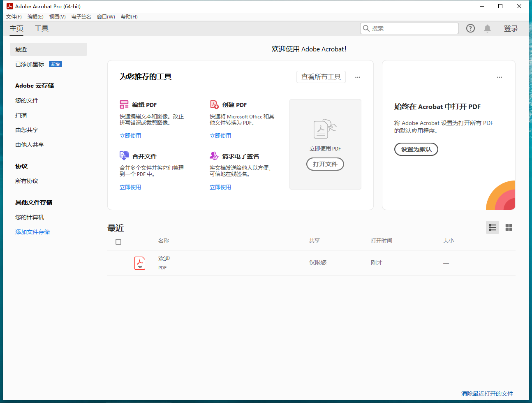The height and width of the screenshot is (403, 532).
Task: Open help via the question mark icon
Action: tap(470, 28)
